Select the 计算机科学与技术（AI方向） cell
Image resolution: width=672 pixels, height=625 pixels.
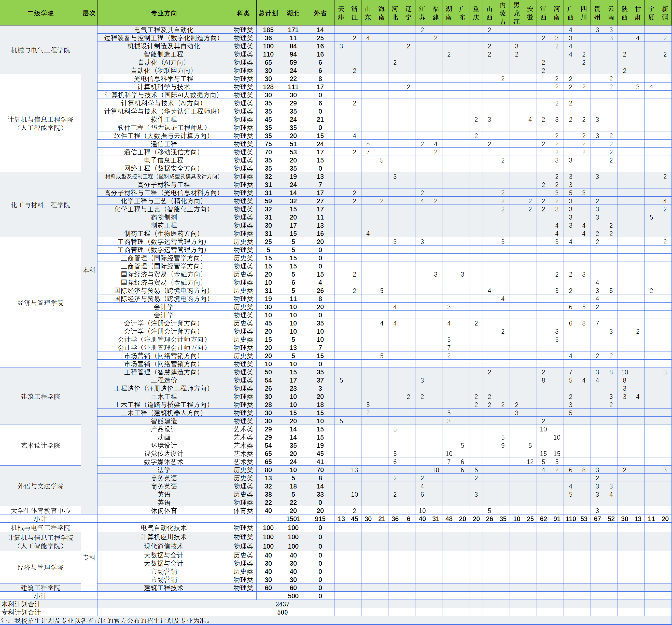pos(164,103)
